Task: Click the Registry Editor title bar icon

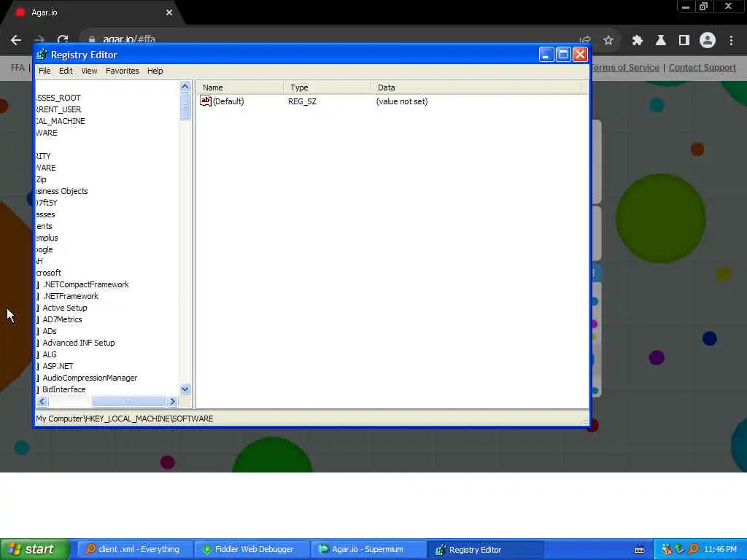Action: click(x=42, y=55)
